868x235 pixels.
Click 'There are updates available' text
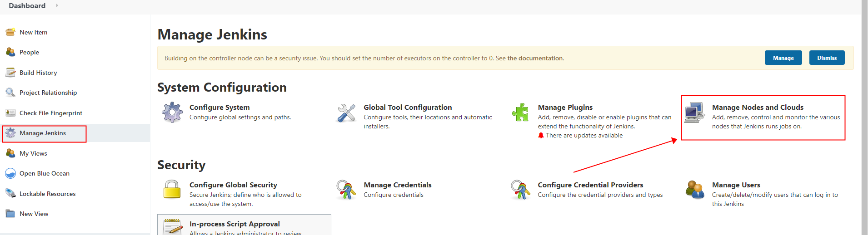[584, 135]
